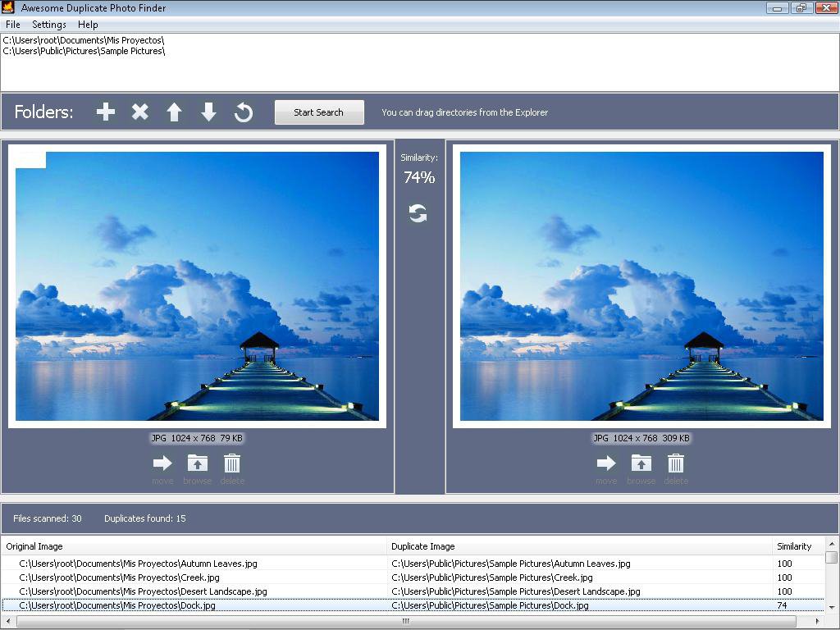
Task: Click duplicate Sample Pictures\Desert Landscape.jpg cell
Action: [579, 591]
